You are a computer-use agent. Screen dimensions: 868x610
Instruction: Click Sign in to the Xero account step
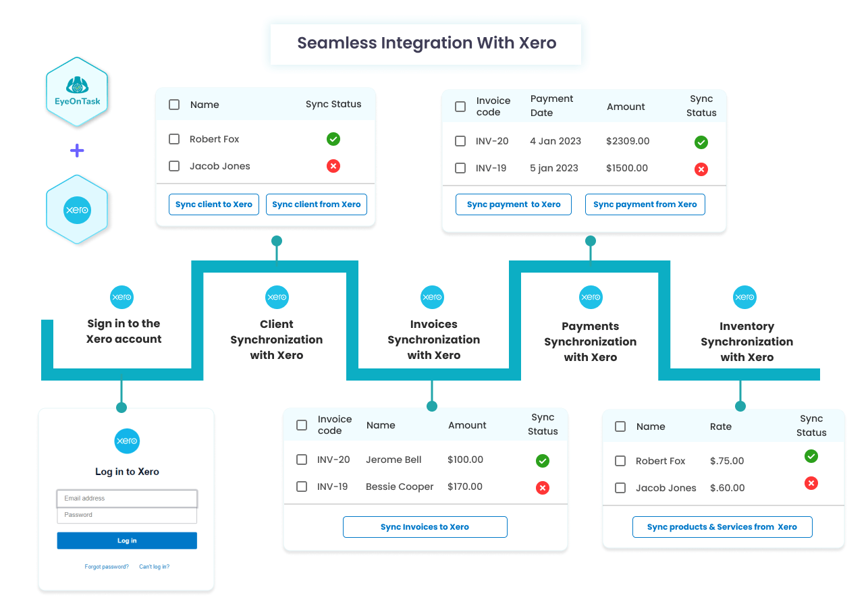124,331
